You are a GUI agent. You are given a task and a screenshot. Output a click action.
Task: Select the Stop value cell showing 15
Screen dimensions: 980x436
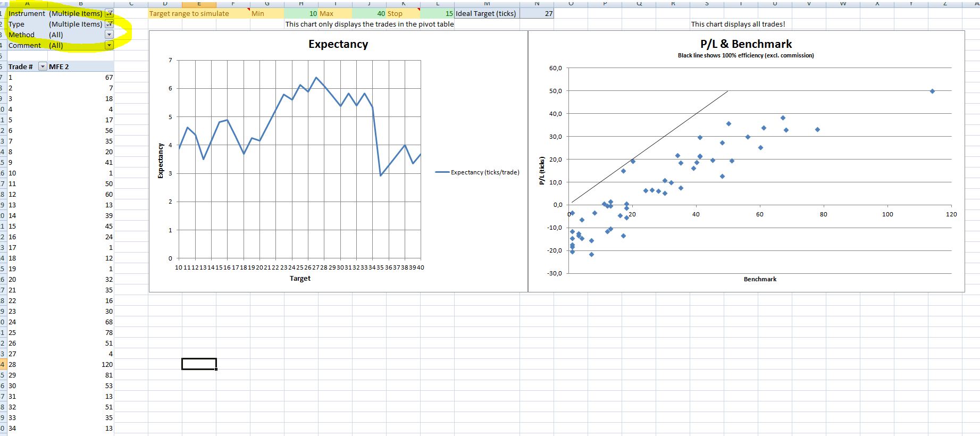click(x=437, y=13)
